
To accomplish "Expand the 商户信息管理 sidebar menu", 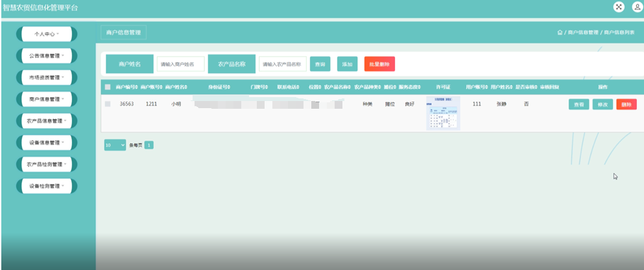I will pos(47,99).
